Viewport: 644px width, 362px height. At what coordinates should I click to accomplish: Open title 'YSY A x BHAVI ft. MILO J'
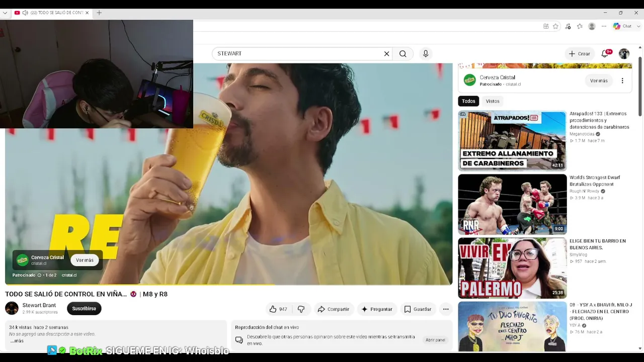(601, 311)
